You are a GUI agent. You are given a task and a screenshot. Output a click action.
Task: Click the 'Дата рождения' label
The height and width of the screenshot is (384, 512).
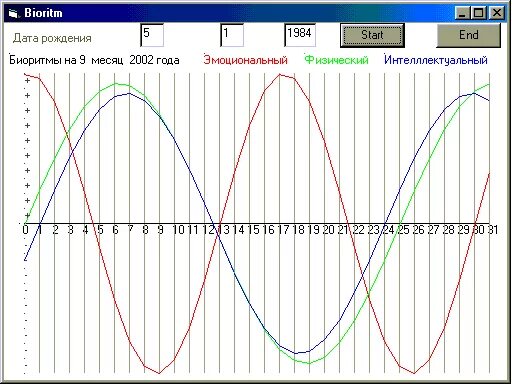click(52, 38)
